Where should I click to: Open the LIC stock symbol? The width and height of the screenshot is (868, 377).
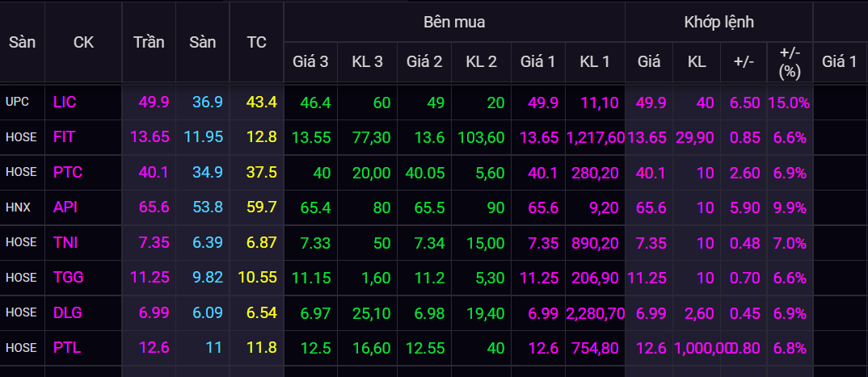pos(65,103)
